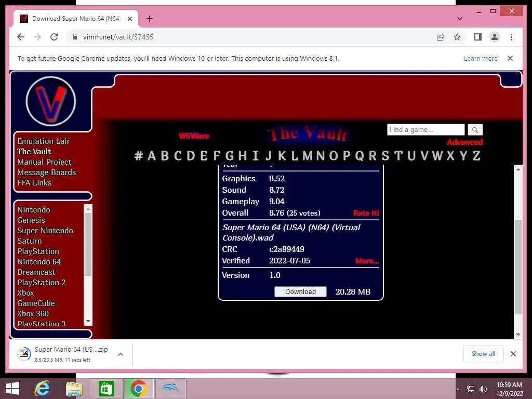Click the systems list scroll up arrow
The width and height of the screenshot is (532, 399).
pyautogui.click(x=88, y=209)
